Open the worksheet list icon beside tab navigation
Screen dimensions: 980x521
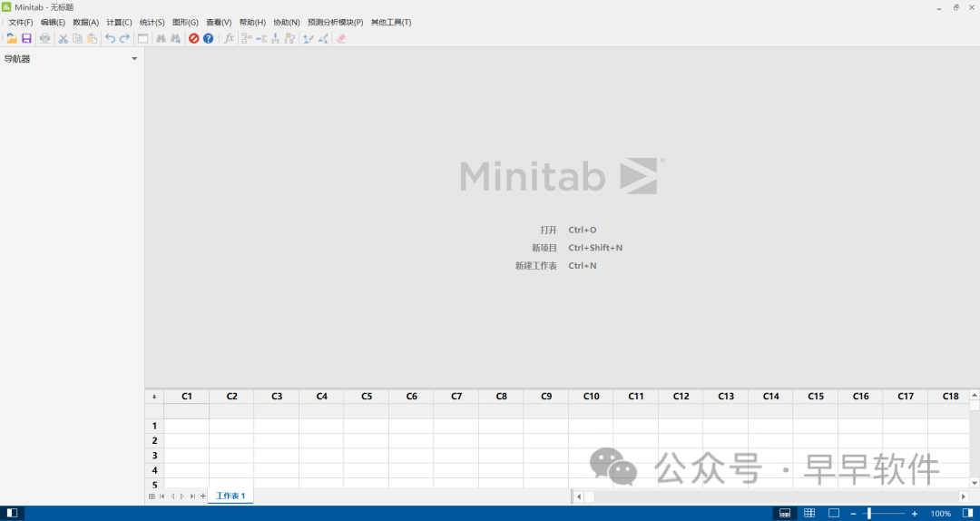click(152, 496)
